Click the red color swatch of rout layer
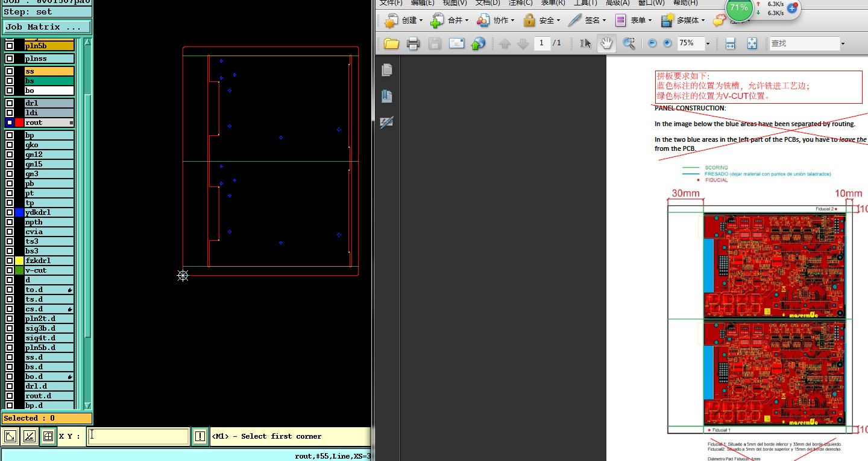 click(19, 122)
